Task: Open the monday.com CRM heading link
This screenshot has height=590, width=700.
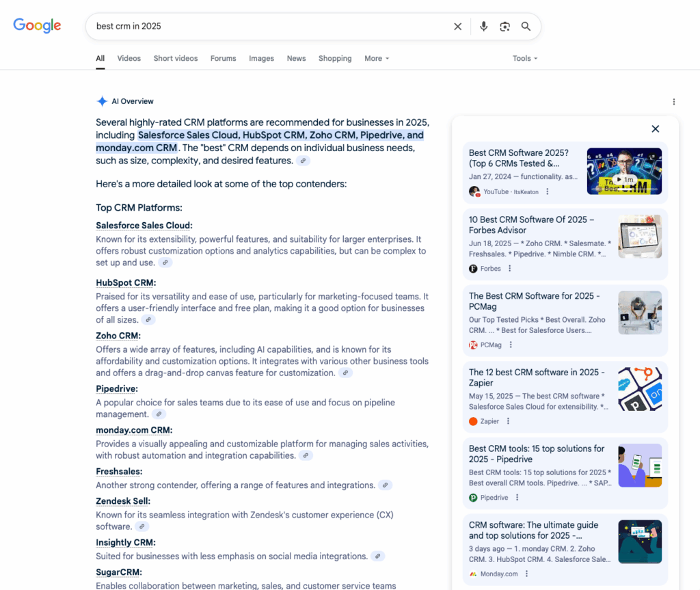Action: click(x=135, y=430)
